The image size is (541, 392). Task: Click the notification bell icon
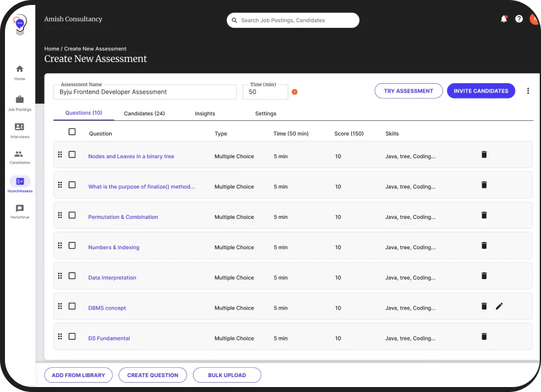tap(504, 19)
